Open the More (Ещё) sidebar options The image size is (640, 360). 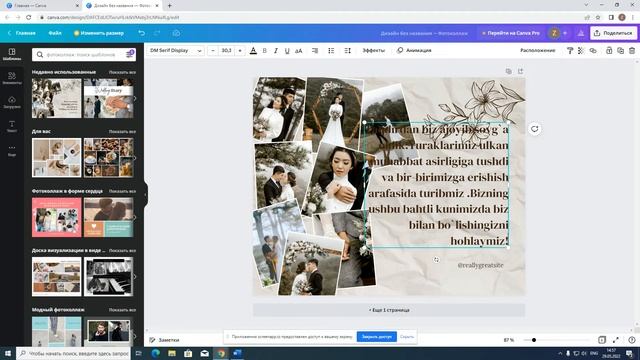click(12, 150)
